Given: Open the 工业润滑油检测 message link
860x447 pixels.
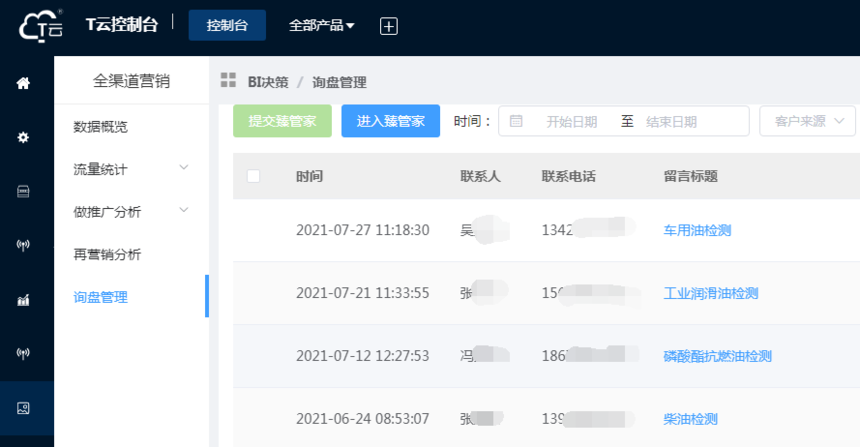Looking at the screenshot, I should pyautogui.click(x=711, y=293).
